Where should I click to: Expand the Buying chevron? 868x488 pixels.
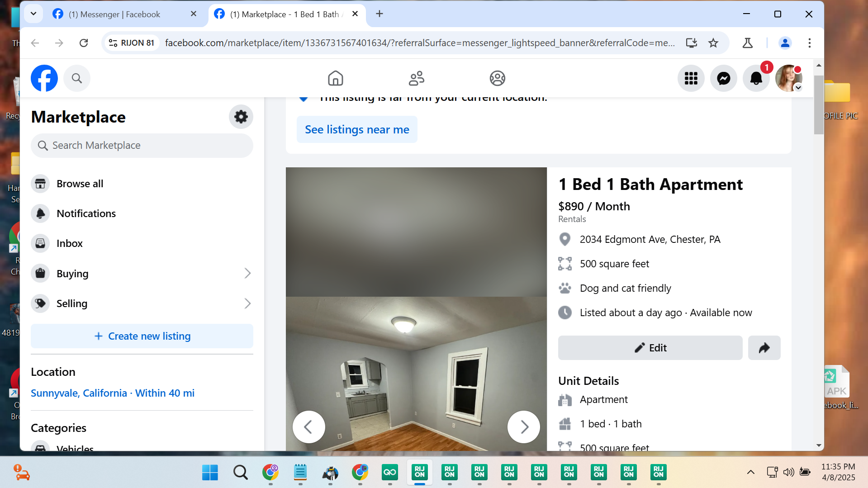tap(247, 273)
